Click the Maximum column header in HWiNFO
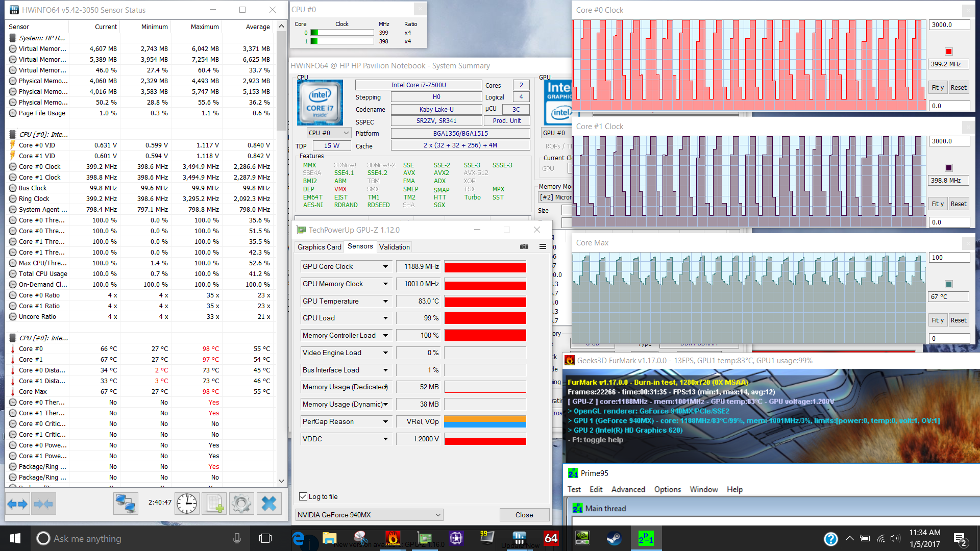This screenshot has width=980, height=551. pyautogui.click(x=197, y=27)
